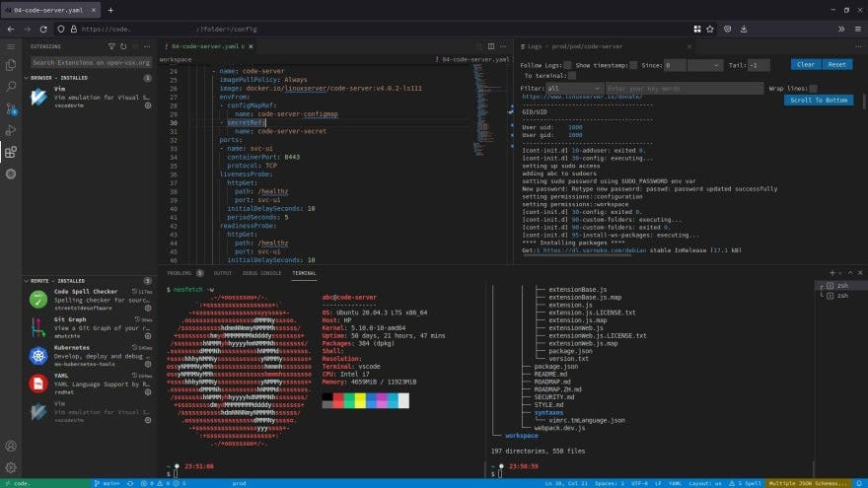
Task: Split the editor to the right
Action: tap(491, 46)
